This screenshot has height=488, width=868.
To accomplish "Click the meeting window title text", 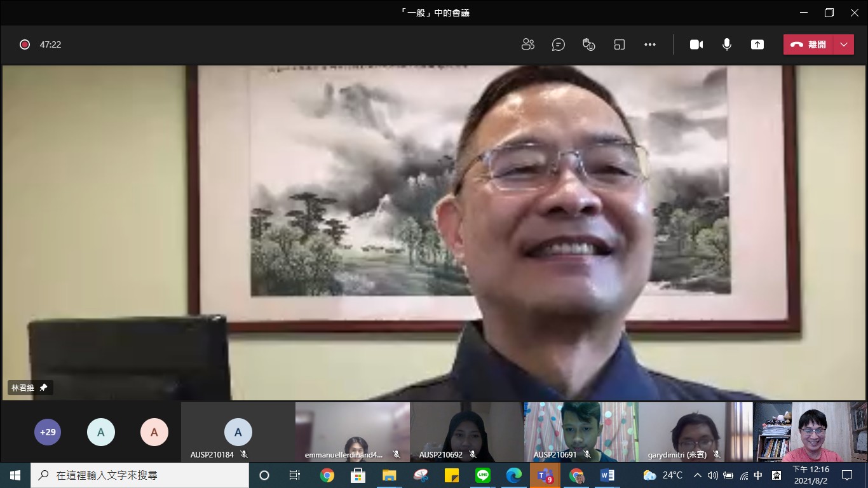I will pyautogui.click(x=434, y=13).
